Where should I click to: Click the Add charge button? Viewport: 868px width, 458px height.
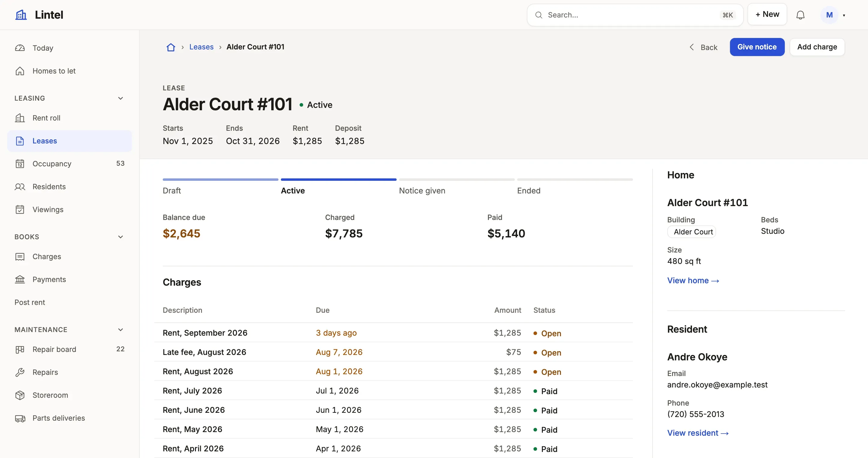817,47
